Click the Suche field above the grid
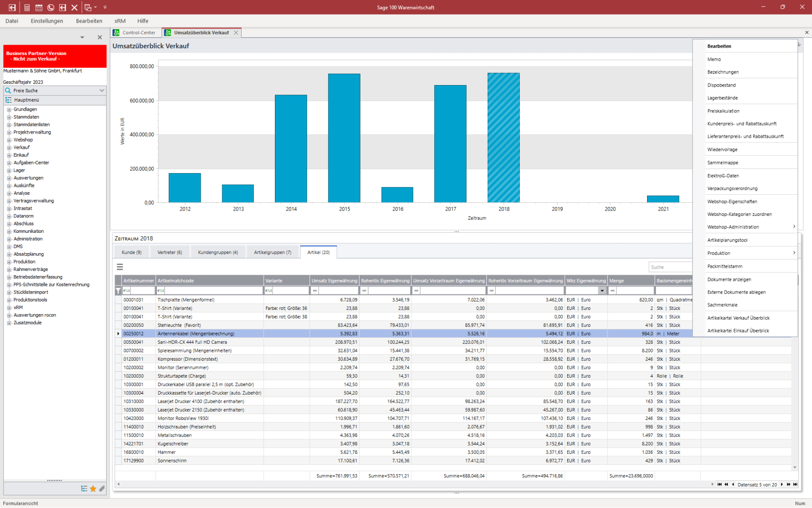812x508 pixels. (x=670, y=267)
